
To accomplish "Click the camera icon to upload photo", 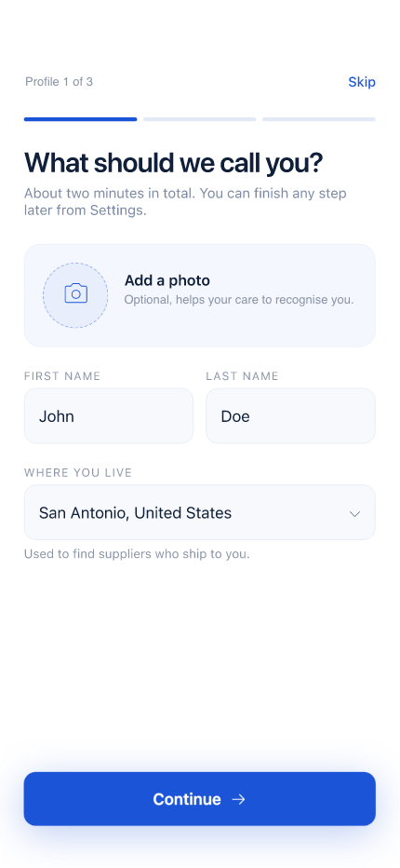I will (75, 293).
